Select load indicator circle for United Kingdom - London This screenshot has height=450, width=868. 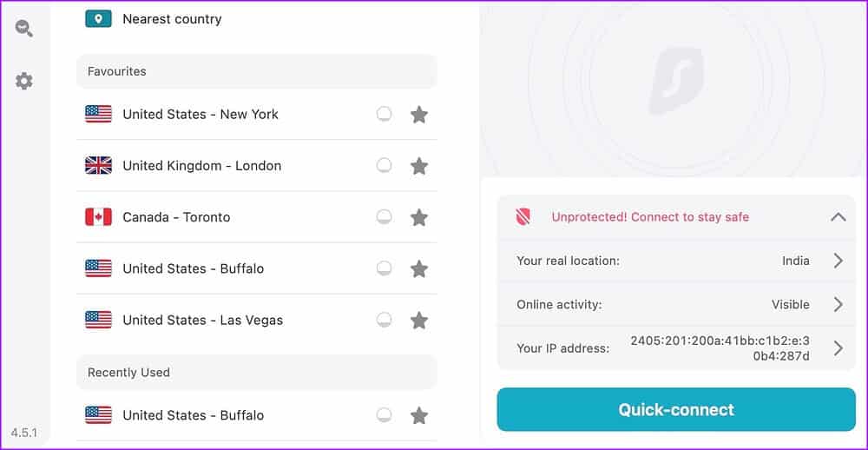tap(384, 165)
